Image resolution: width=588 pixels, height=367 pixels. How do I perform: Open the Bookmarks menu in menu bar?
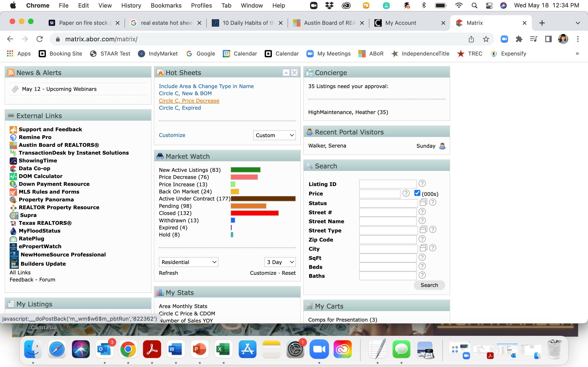click(x=166, y=5)
